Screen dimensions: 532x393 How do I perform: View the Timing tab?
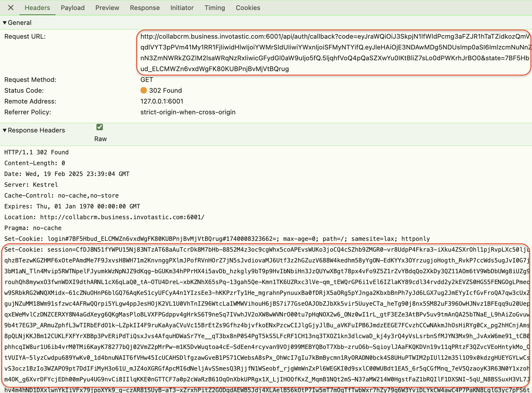(214, 8)
